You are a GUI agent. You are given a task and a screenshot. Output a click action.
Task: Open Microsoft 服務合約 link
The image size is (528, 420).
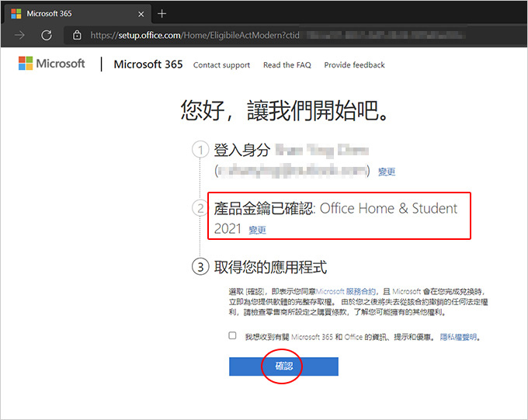click(x=346, y=291)
